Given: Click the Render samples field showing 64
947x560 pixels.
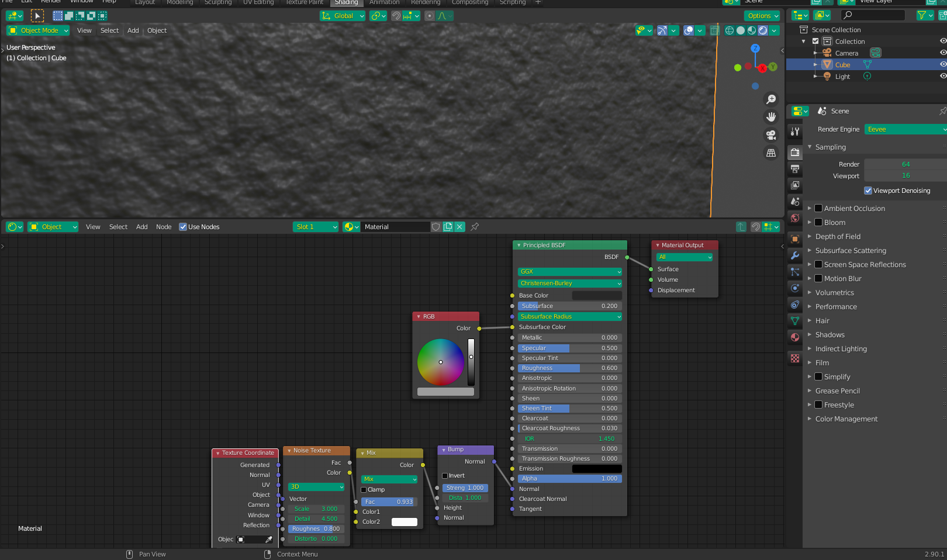Looking at the screenshot, I should [905, 164].
